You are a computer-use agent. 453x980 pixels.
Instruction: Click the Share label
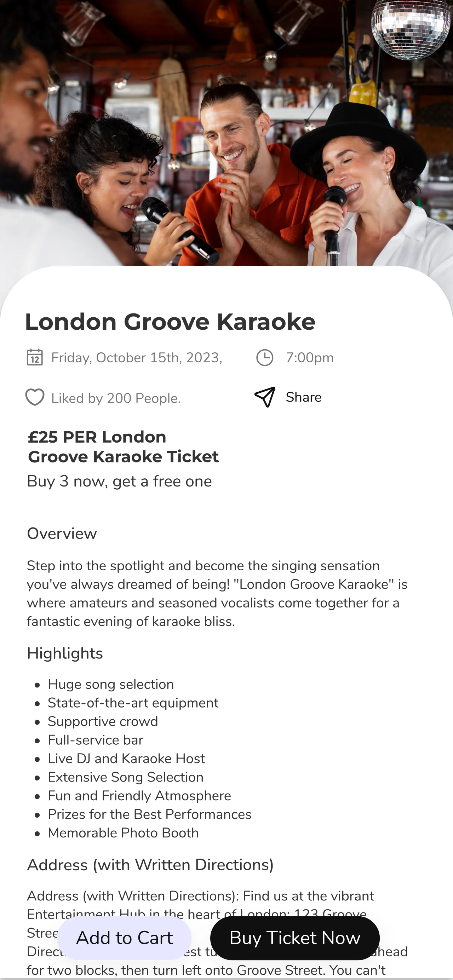pyautogui.click(x=303, y=397)
